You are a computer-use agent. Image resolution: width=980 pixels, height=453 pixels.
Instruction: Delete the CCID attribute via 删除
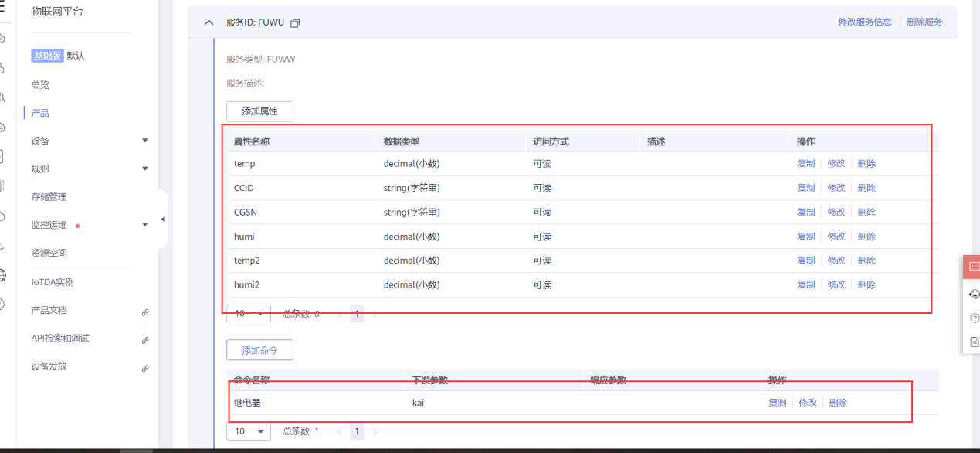click(x=866, y=188)
